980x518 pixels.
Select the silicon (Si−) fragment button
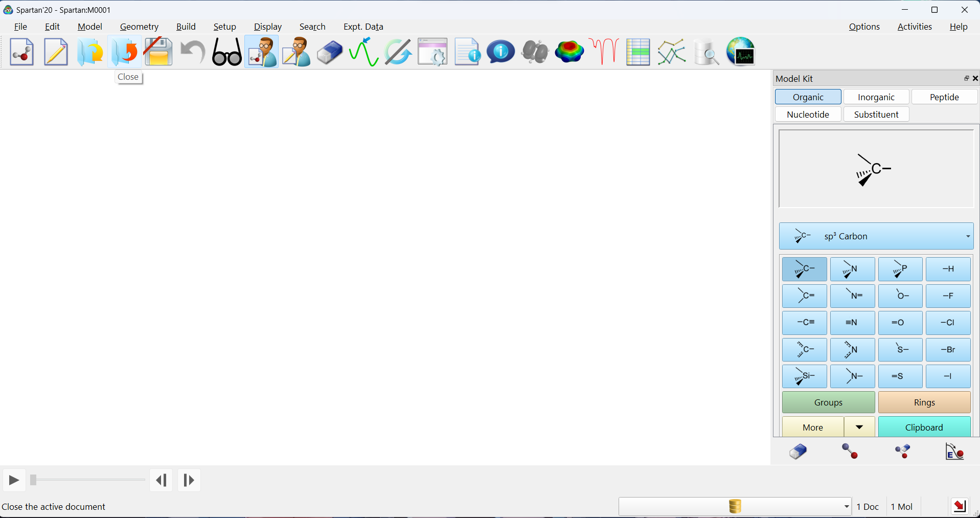804,376
